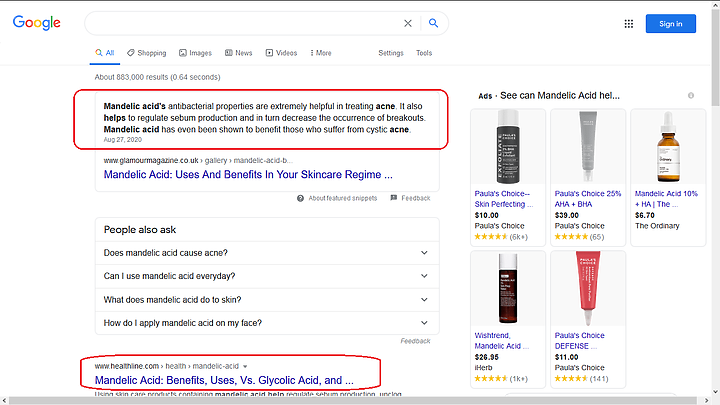The width and height of the screenshot is (720, 405).
Task: Click the Feedback flag icon below snippet
Action: click(394, 198)
